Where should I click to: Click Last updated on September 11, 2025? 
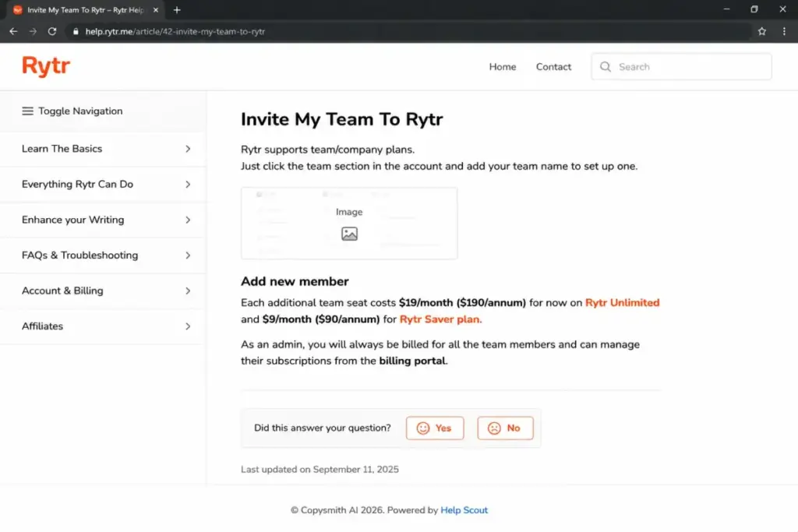click(x=320, y=470)
